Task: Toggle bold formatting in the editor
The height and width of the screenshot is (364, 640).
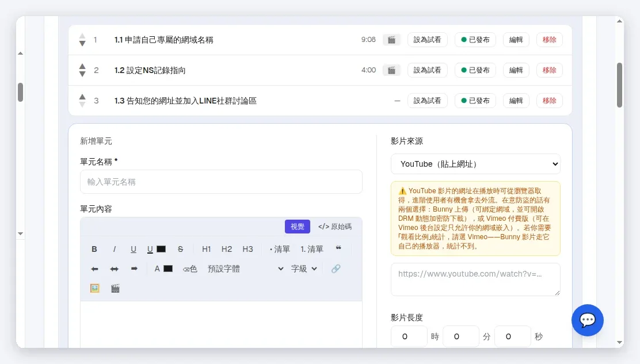Action: tap(94, 249)
